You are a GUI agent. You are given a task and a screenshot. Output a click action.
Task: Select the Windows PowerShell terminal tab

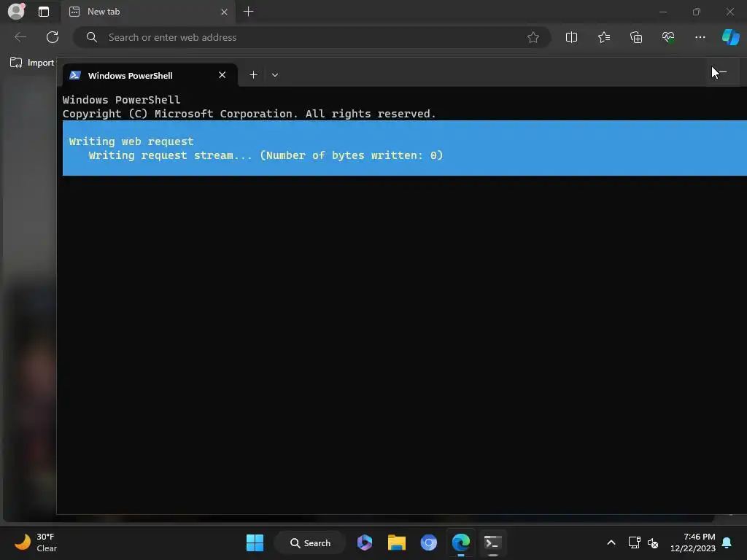click(150, 75)
